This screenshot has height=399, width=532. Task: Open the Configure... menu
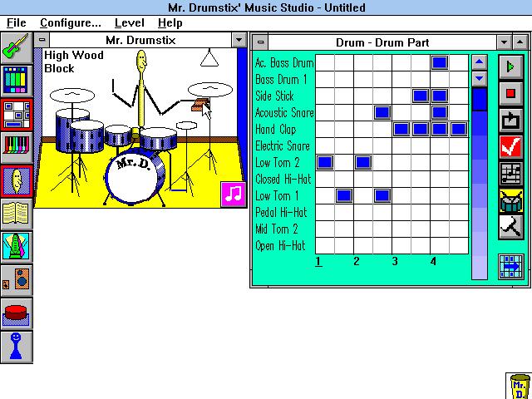[x=70, y=22]
